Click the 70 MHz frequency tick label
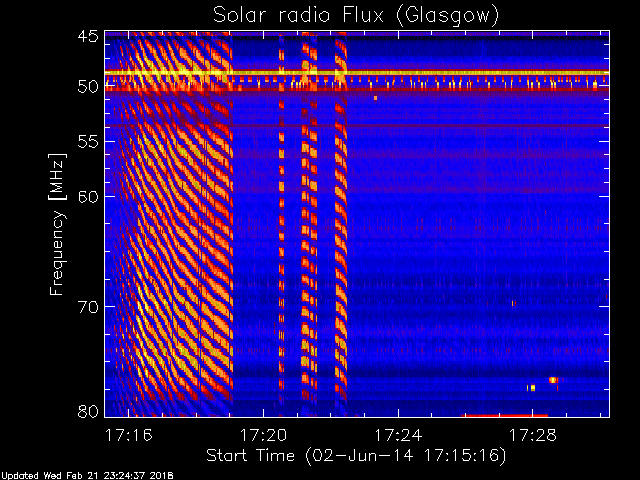 point(88,307)
